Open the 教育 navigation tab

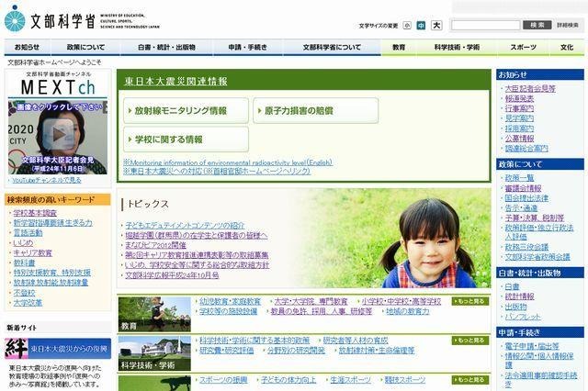399,47
